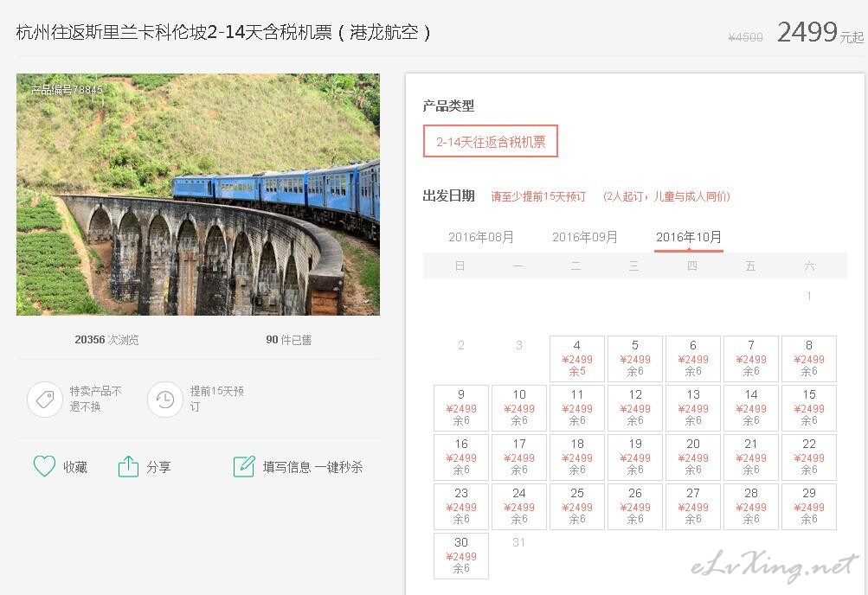Viewport: 868px width, 595px height.
Task: Click the 请至少提前15天预订 notice
Action: tap(538, 196)
